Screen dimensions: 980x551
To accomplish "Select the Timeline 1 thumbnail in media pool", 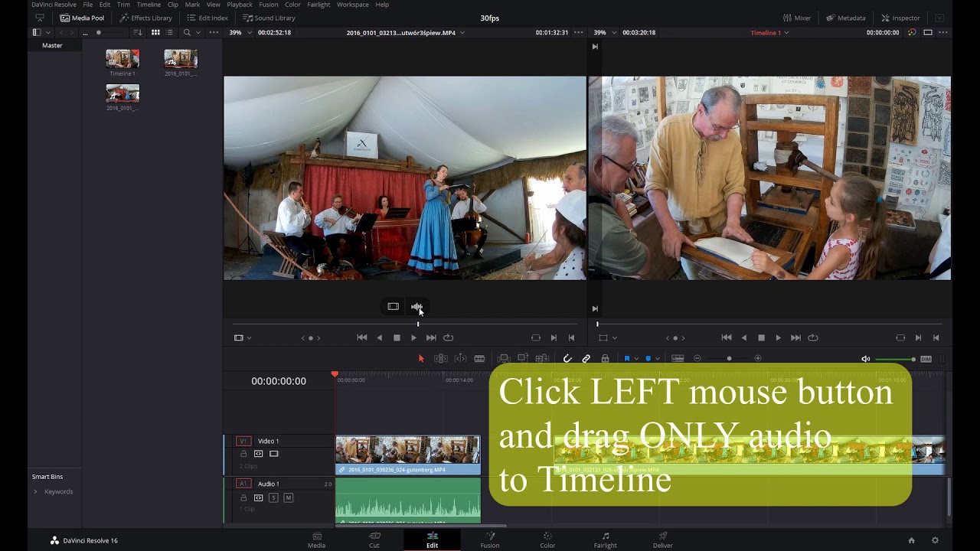I will [122, 59].
